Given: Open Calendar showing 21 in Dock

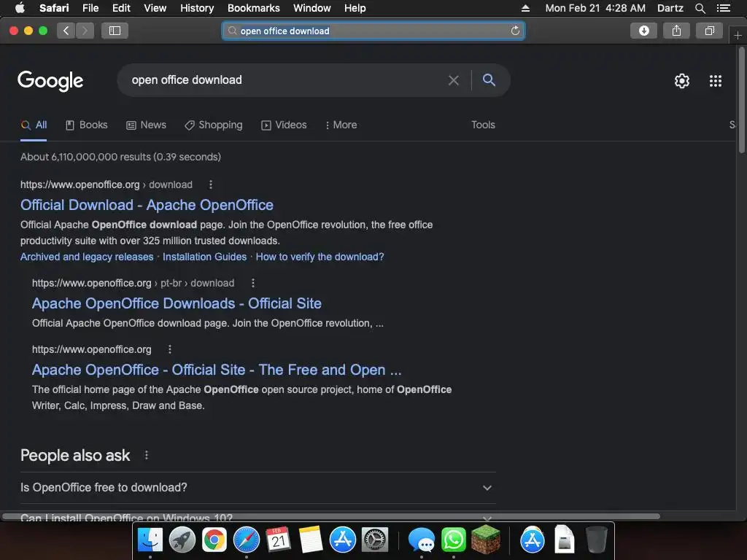Looking at the screenshot, I should (278, 540).
